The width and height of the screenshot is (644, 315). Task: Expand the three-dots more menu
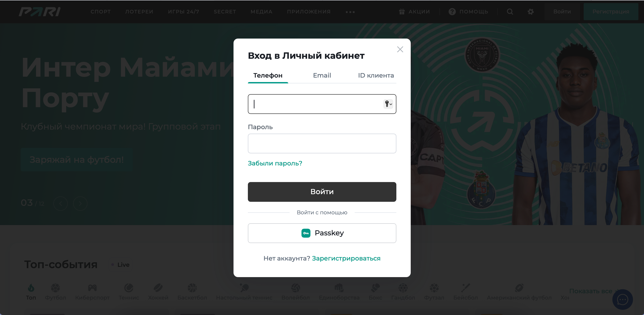click(350, 12)
